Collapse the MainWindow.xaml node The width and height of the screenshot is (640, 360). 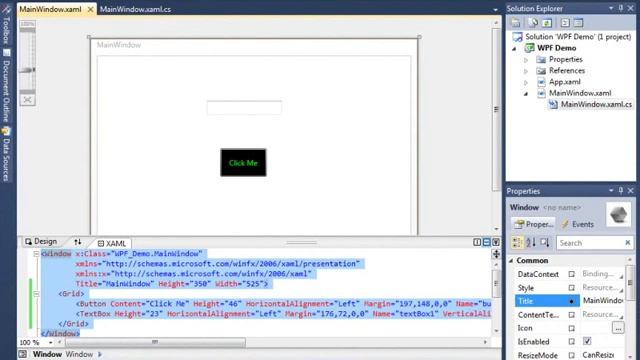click(x=526, y=94)
